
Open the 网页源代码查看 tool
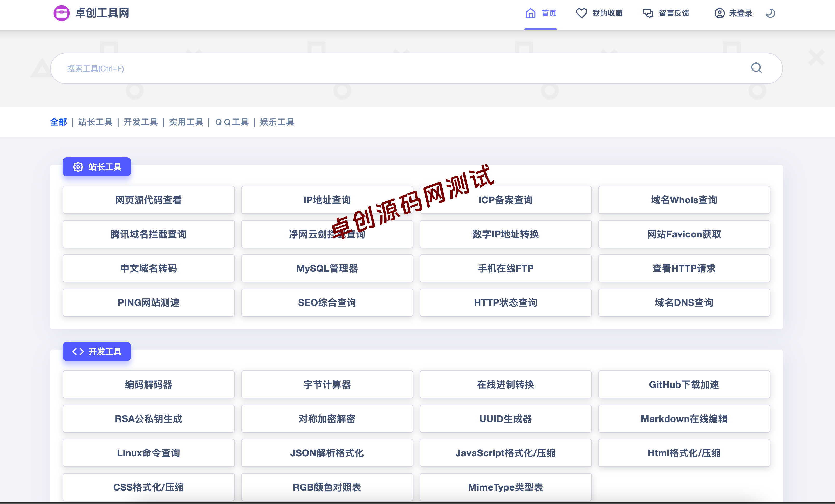[148, 200]
